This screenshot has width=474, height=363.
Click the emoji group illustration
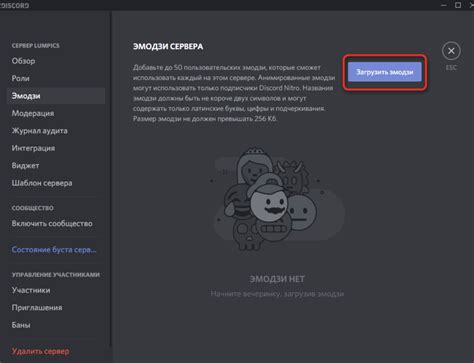point(278,199)
